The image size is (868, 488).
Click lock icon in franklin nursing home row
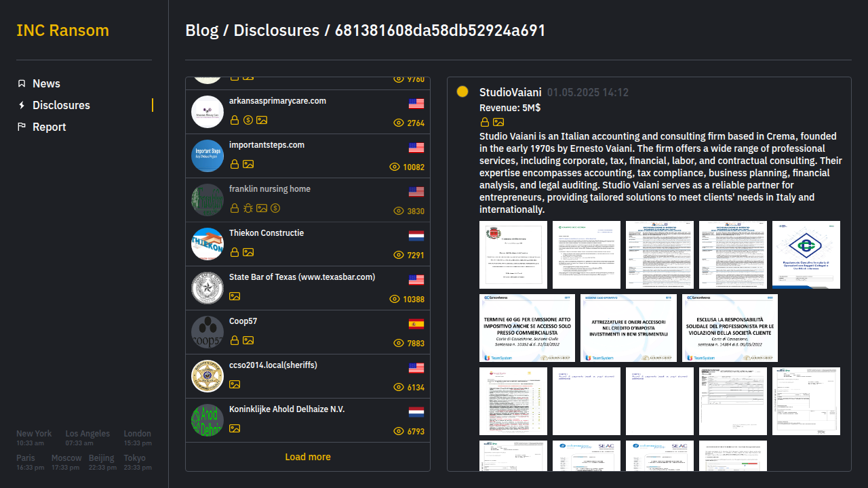point(235,208)
